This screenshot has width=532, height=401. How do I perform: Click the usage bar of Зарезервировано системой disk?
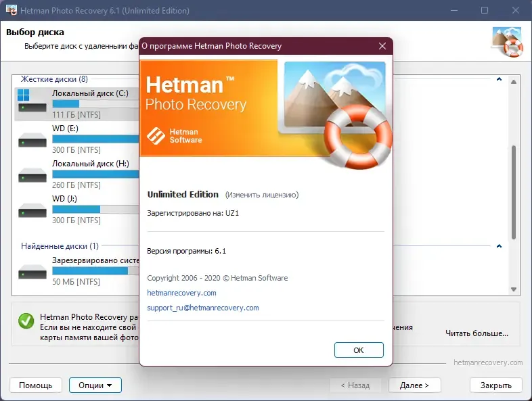click(95, 271)
